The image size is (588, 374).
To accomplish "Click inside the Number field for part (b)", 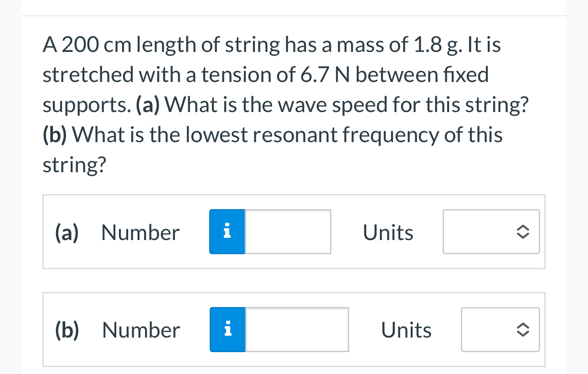I will (296, 329).
